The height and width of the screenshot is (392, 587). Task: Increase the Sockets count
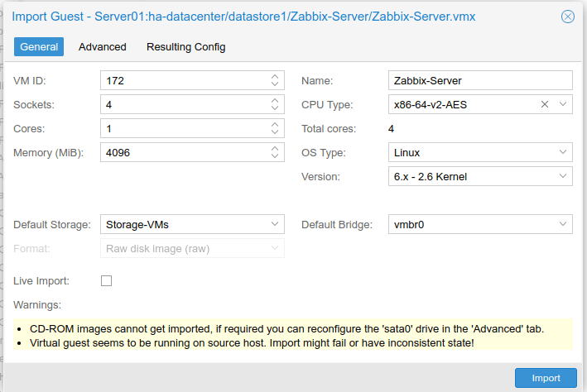[x=275, y=101]
